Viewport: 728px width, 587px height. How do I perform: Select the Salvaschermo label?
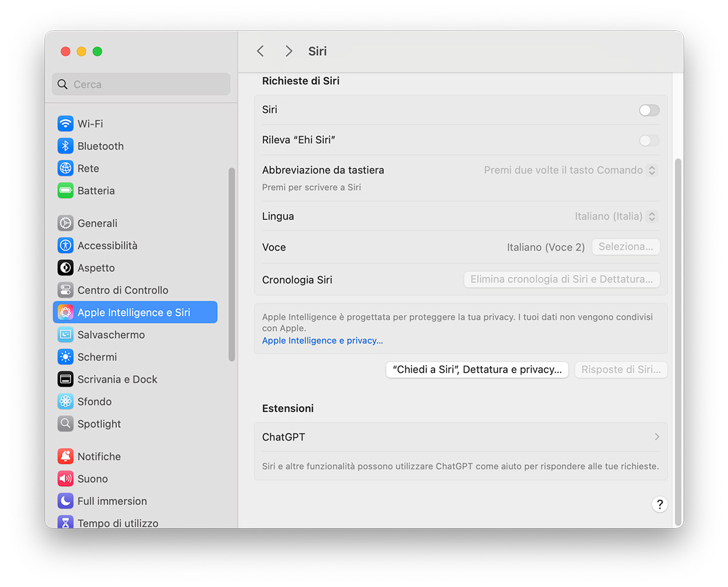[x=111, y=334]
